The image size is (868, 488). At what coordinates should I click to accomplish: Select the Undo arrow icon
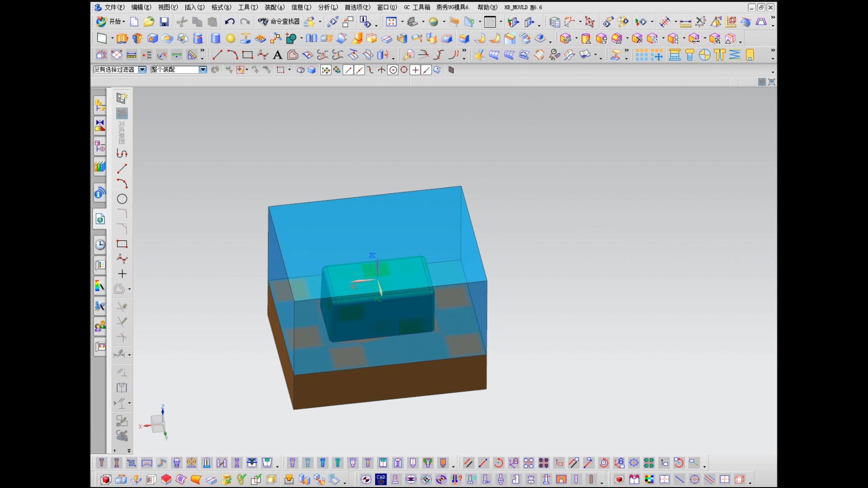pyautogui.click(x=230, y=22)
